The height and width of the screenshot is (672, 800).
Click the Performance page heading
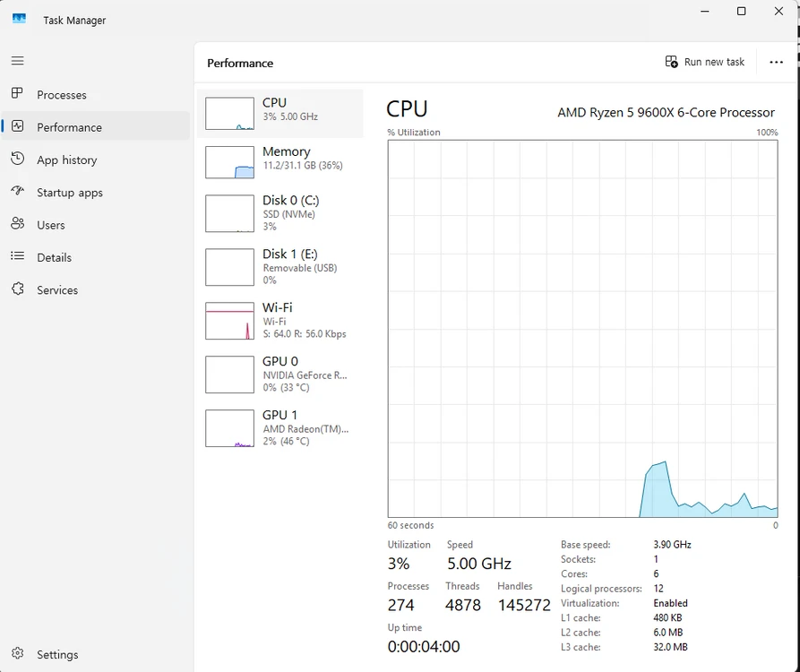click(x=240, y=64)
